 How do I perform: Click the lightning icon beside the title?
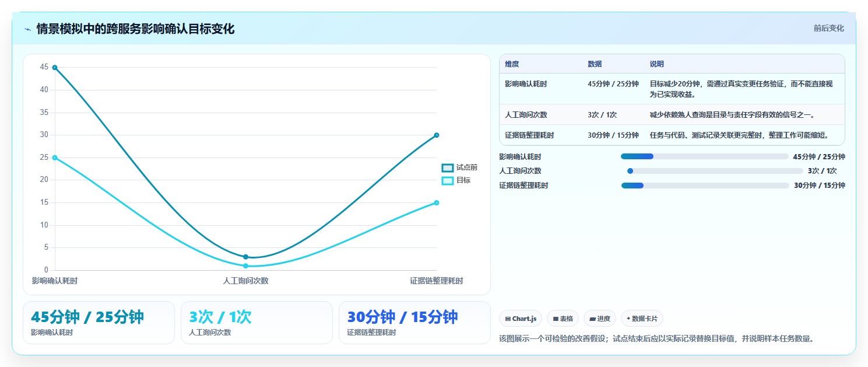27,29
